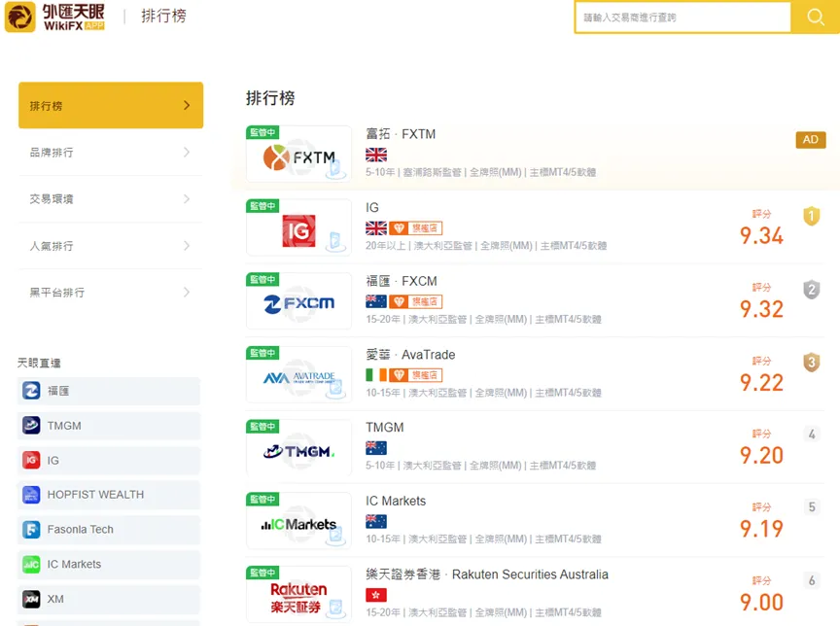
Task: Select the 愛華 · AvaTrade broker title
Action: coord(410,355)
